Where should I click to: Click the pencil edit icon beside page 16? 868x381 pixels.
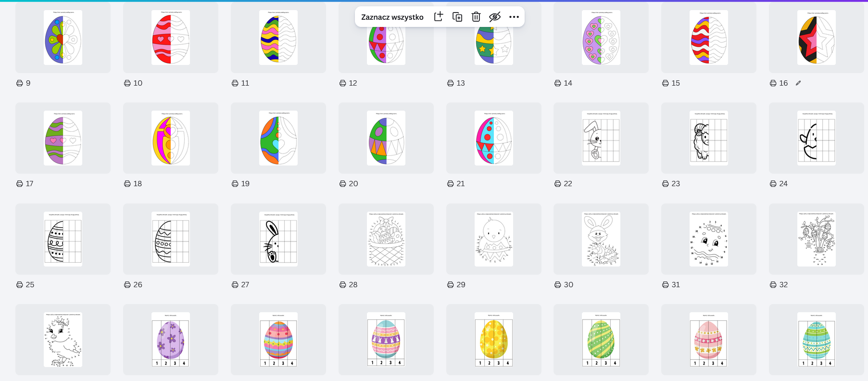(798, 83)
